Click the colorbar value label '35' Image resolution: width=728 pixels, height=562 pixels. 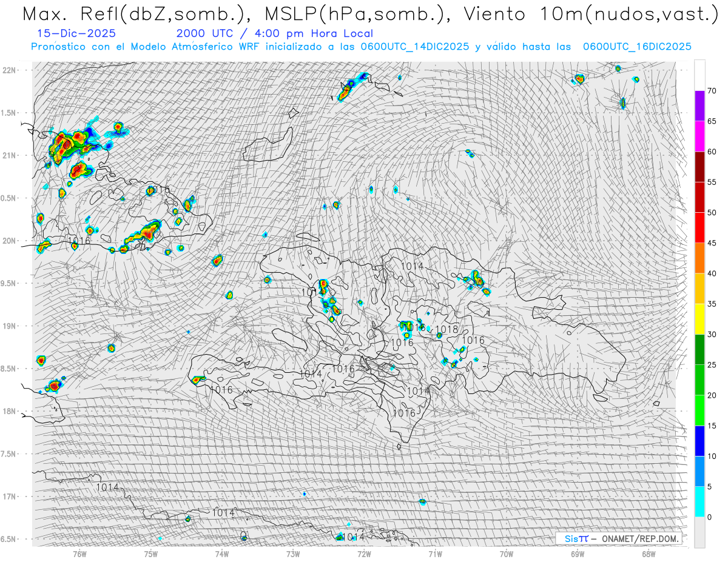point(712,304)
